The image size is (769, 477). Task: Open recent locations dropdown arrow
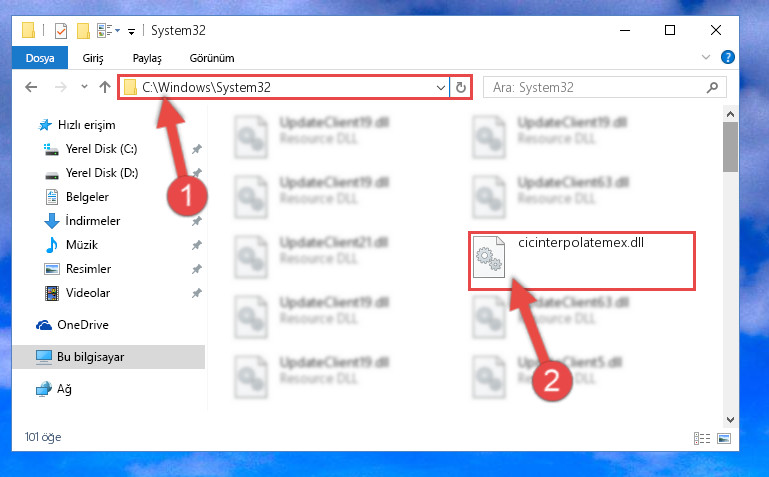pos(84,87)
